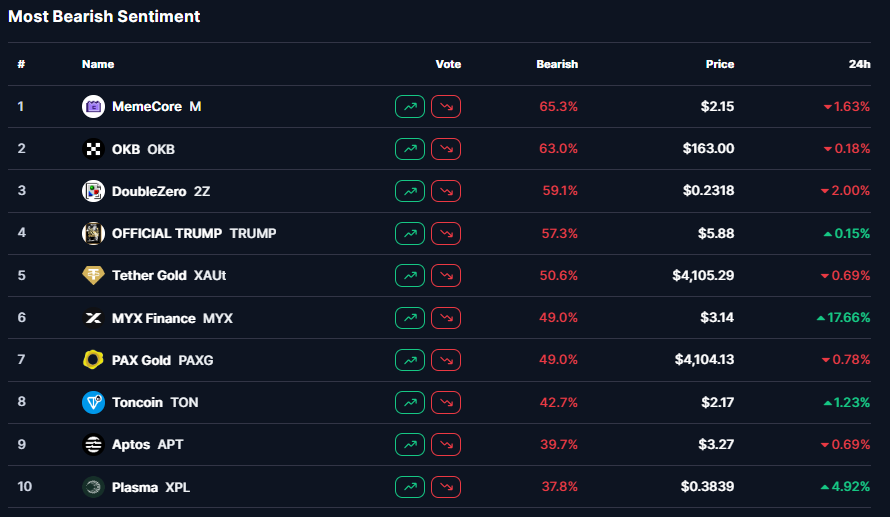
Task: Vote bearish on OKB
Action: coord(446,149)
